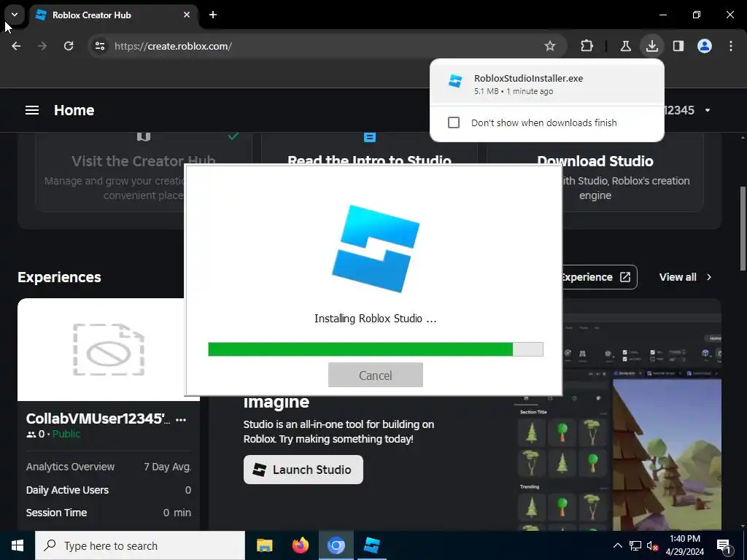Switch to Chrome in the taskbar
Viewport: 747px width, 560px height.
click(336, 545)
